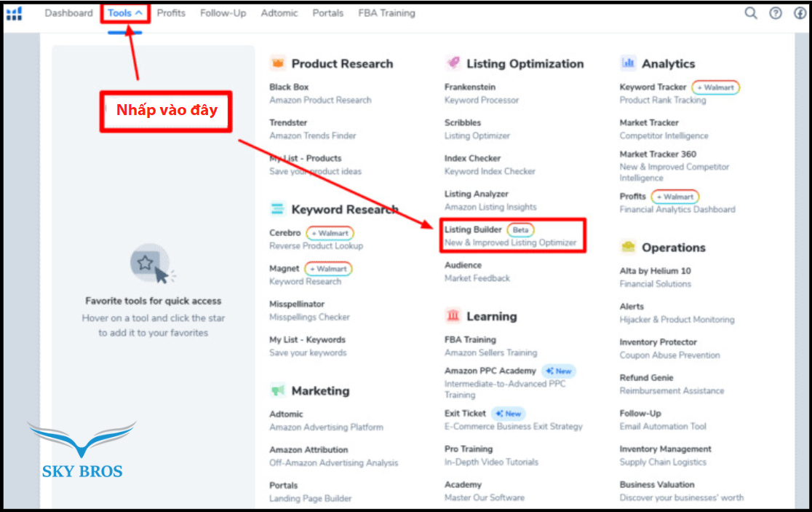Click the Walmart badge next to Cerebro
The width and height of the screenshot is (812, 512).
click(x=330, y=233)
